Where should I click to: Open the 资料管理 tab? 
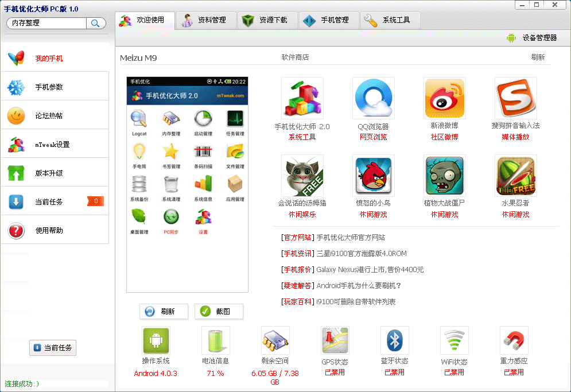206,21
